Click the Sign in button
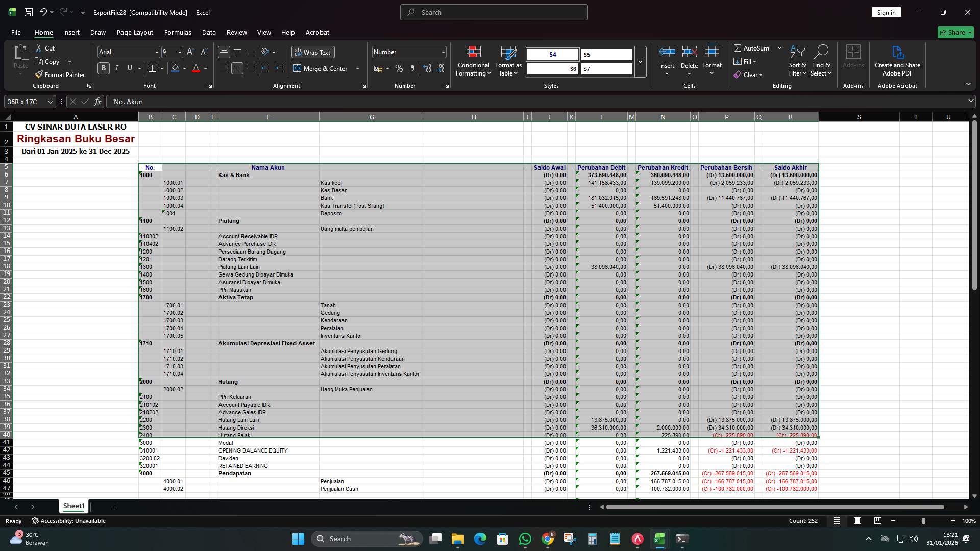This screenshot has width=980, height=551. [886, 12]
